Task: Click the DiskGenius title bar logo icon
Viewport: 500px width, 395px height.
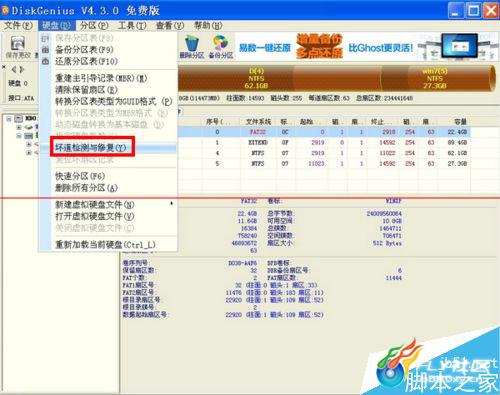Action: (x=5, y=10)
